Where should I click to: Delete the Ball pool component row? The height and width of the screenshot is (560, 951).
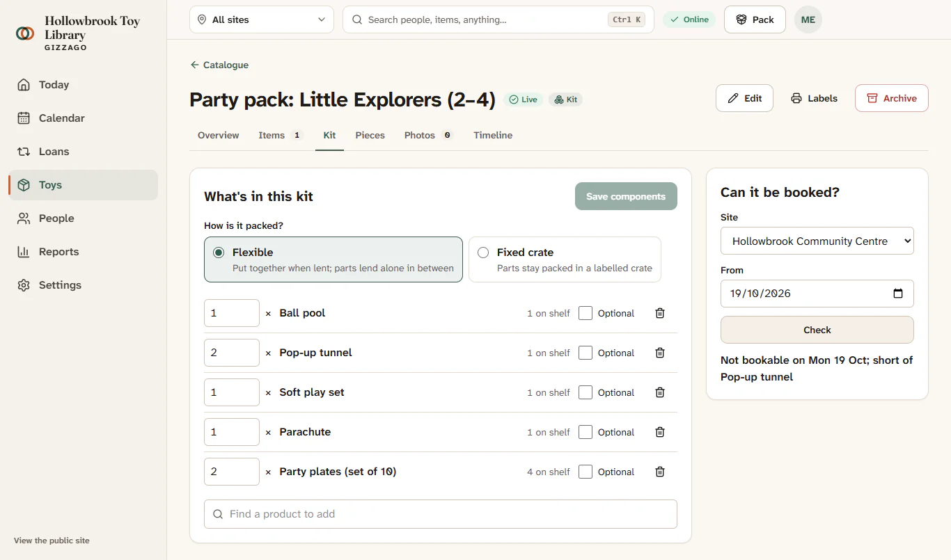[x=660, y=313]
